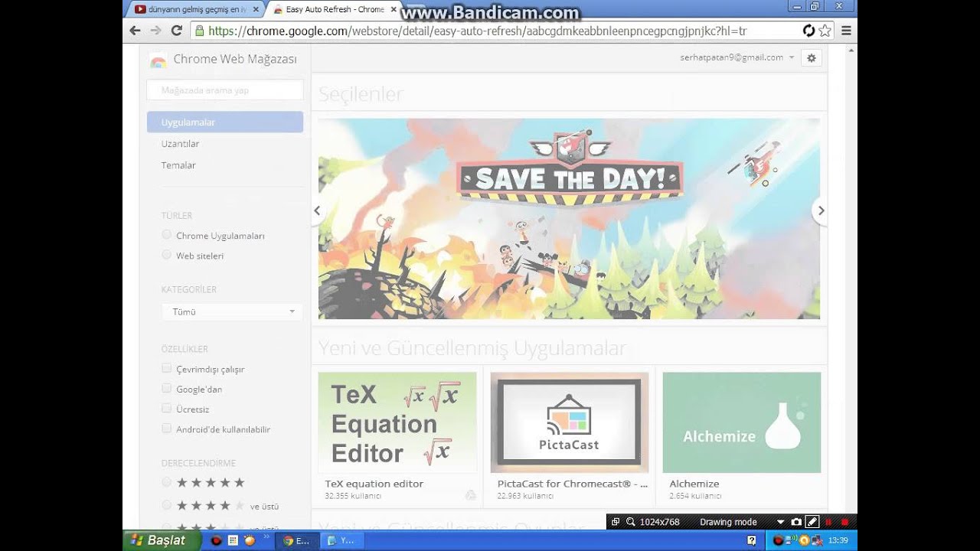This screenshot has width=980, height=551.
Task: Go back with the browser back arrow
Action: (136, 31)
